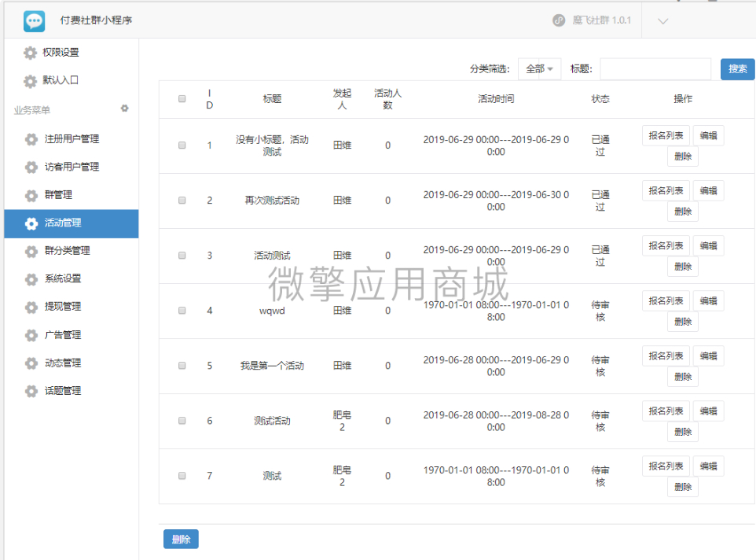
Task: Click the chat bubble app logo icon
Action: pos(34,20)
